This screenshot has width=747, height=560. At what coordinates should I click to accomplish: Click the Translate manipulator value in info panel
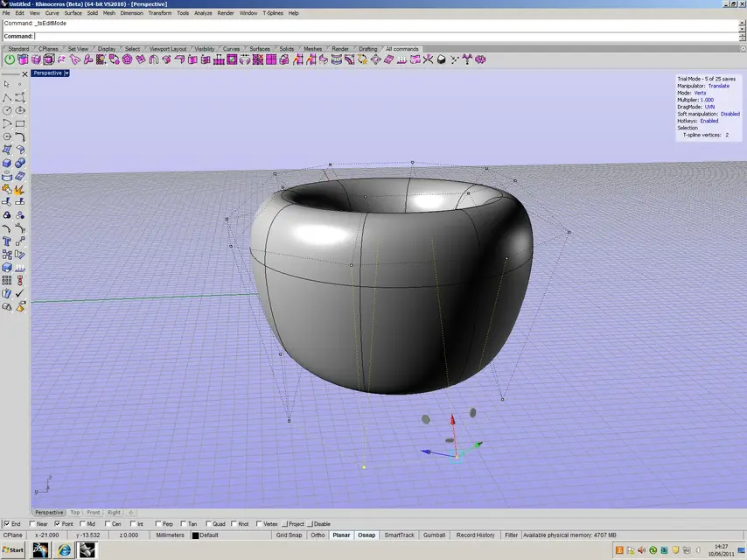(x=718, y=86)
